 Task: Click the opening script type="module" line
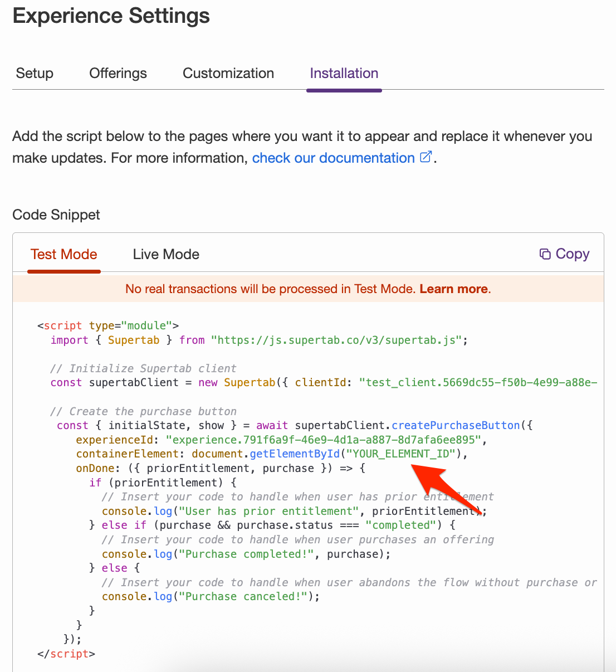click(108, 325)
